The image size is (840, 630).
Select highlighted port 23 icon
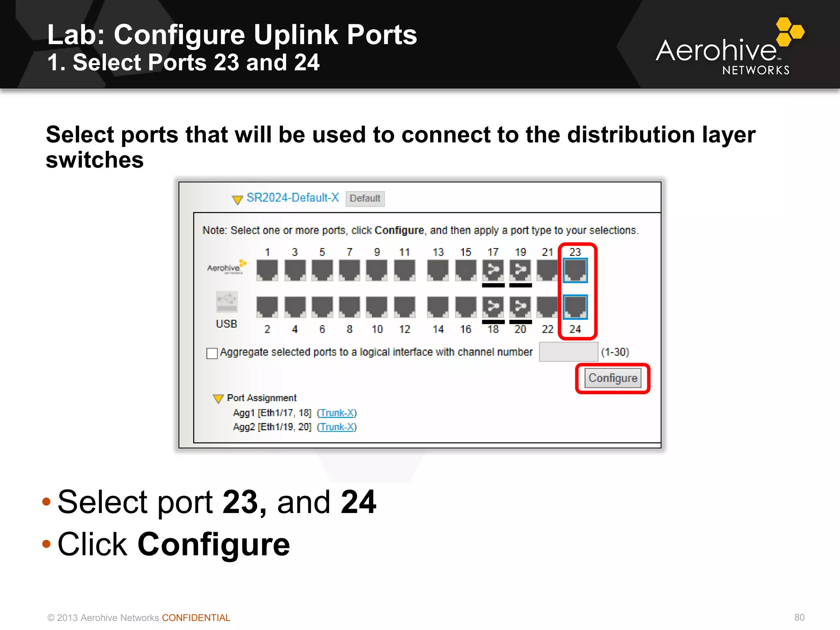click(x=575, y=270)
